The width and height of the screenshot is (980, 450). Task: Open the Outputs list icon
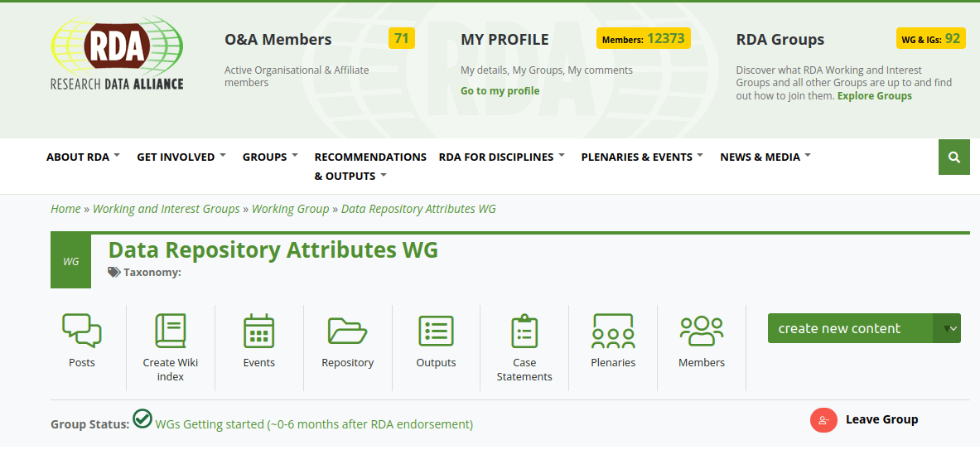[x=437, y=331]
